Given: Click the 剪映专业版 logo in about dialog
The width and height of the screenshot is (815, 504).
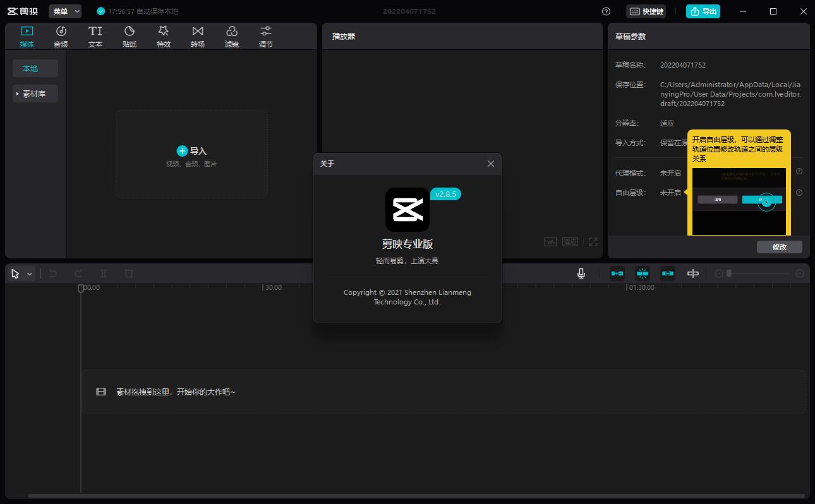Looking at the screenshot, I should [x=407, y=209].
